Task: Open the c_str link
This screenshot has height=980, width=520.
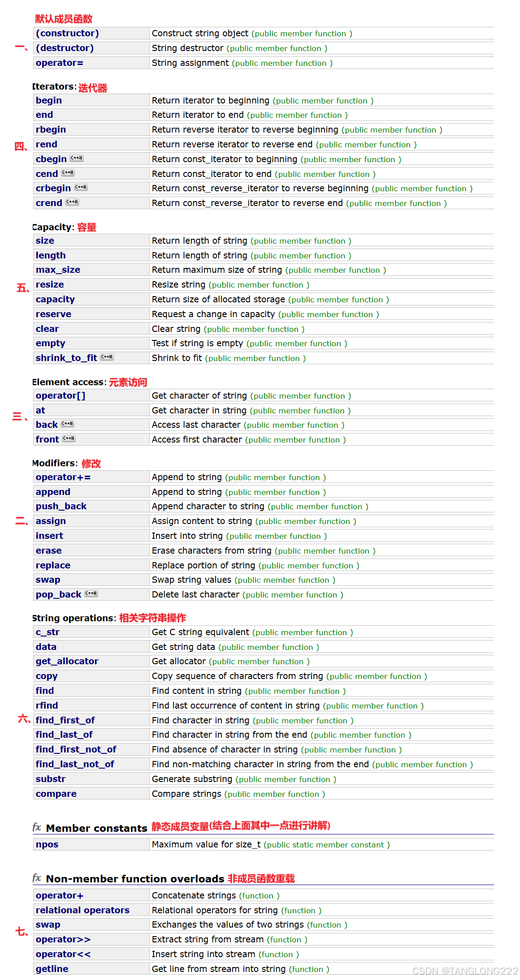Action: click(x=48, y=632)
